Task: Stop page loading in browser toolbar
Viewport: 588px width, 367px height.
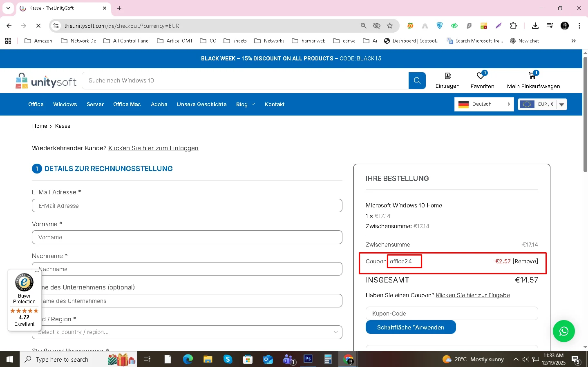Action: pos(38,26)
